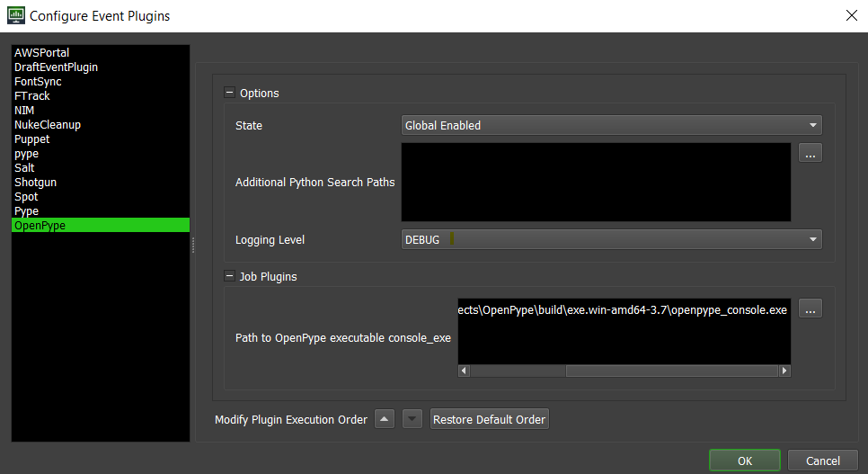This screenshot has width=868, height=474.
Task: Select OpenPype plugin in the list
Action: click(x=40, y=226)
